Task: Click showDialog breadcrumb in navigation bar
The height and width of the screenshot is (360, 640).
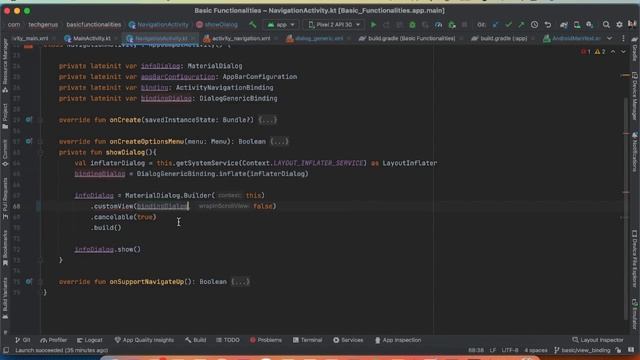Action: [217, 25]
